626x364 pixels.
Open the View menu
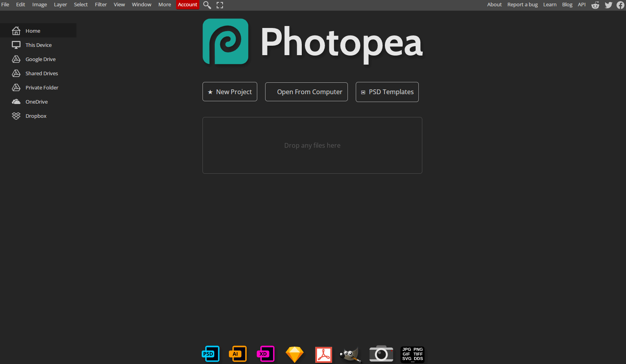(x=119, y=5)
